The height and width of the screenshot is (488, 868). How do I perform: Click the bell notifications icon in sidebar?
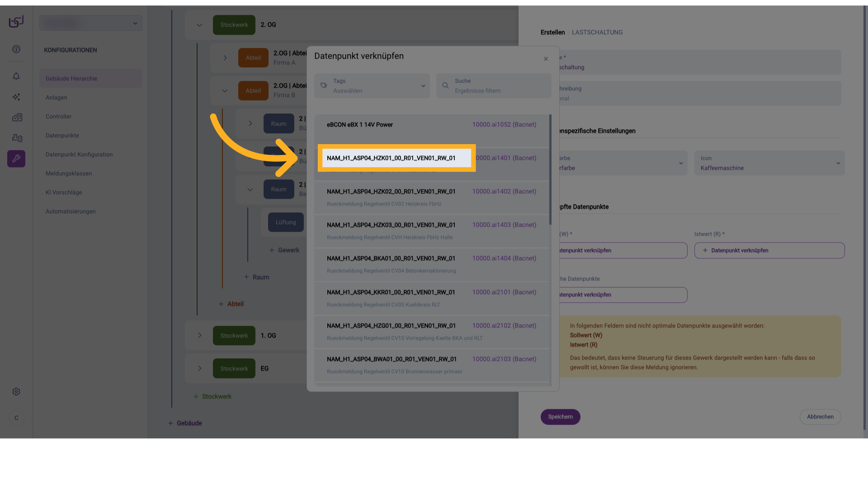pos(16,76)
